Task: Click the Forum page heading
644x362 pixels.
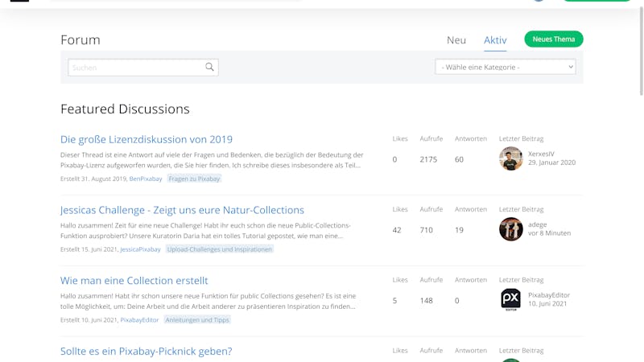Action: click(x=80, y=39)
